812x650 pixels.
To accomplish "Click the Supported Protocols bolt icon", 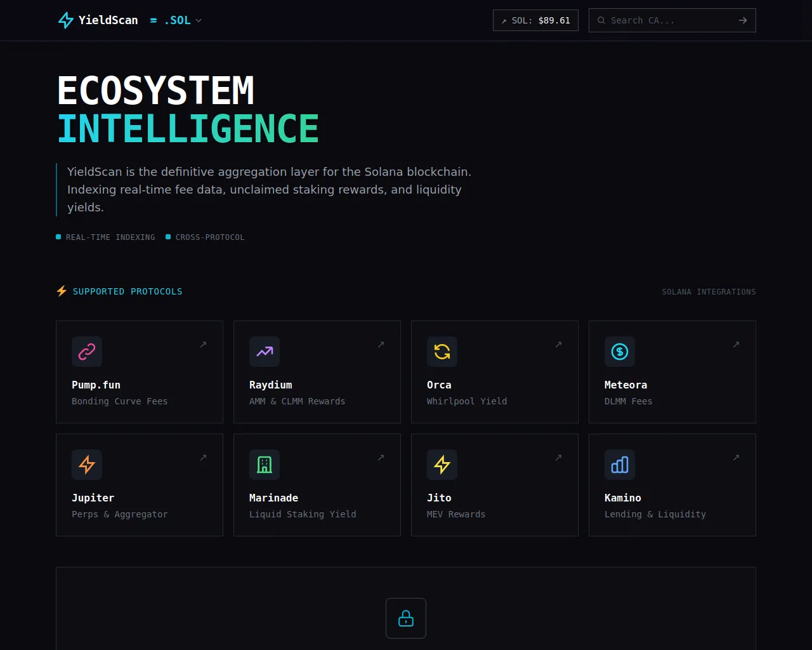I will point(62,291).
